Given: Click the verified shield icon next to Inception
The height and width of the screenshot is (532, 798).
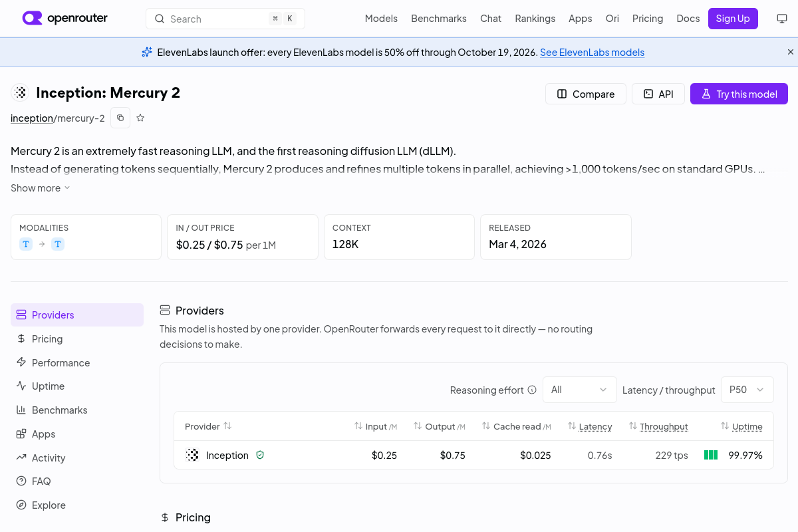Looking at the screenshot, I should pyautogui.click(x=260, y=455).
